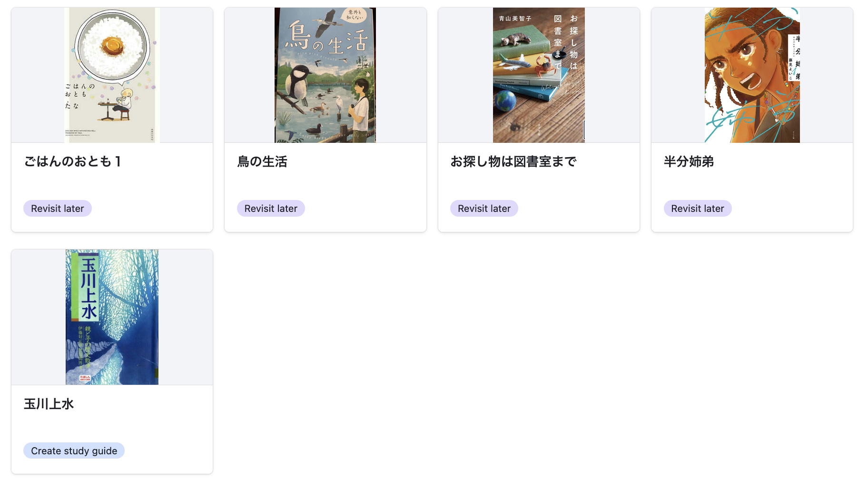Select Revisit later tag under 半分姉弟
The height and width of the screenshot is (480, 868).
698,209
